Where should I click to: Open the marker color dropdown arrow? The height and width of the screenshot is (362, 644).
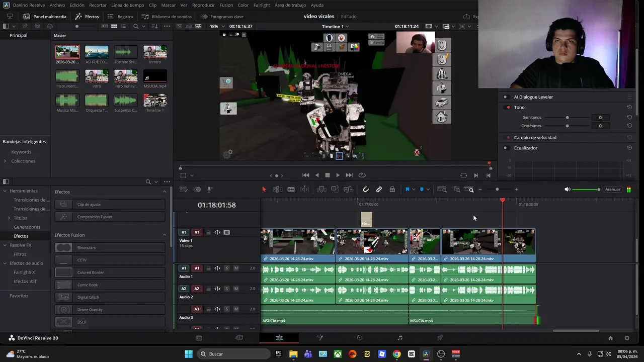[428, 190]
